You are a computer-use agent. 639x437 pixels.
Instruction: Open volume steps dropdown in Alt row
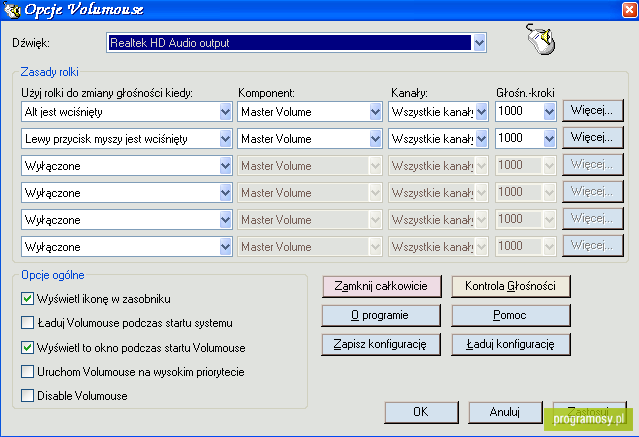pos(549,112)
